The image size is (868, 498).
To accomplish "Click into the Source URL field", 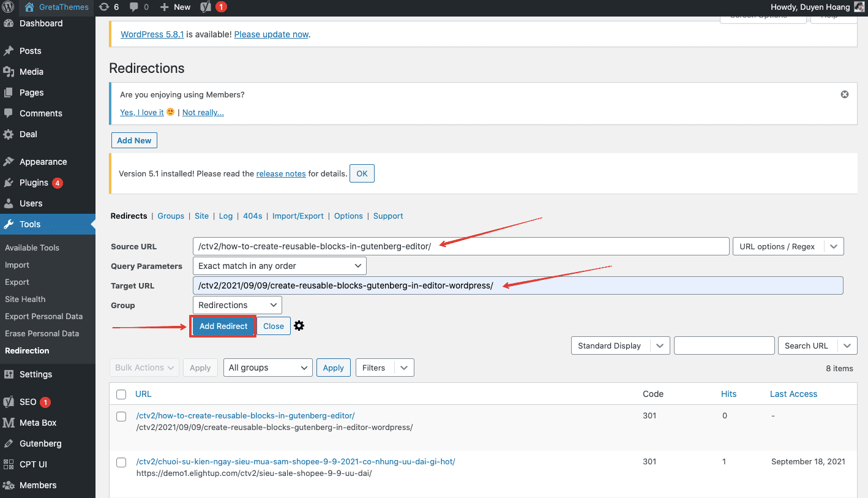I will tap(461, 246).
